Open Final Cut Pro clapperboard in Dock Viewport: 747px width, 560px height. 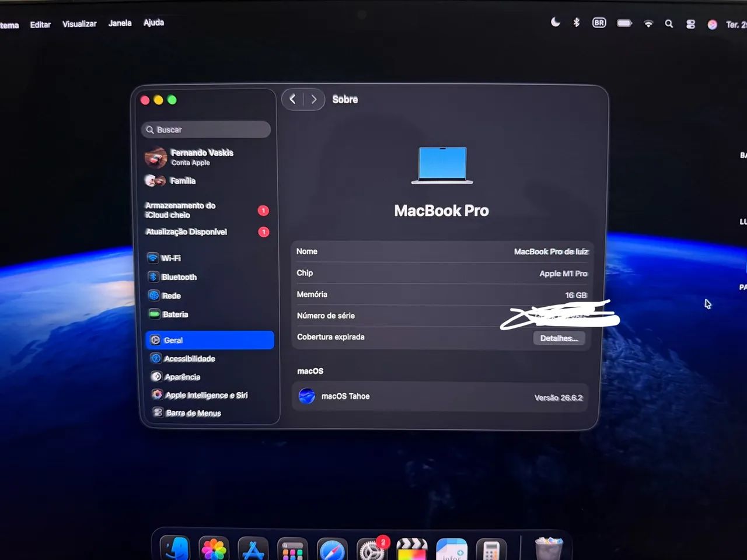pyautogui.click(x=411, y=549)
